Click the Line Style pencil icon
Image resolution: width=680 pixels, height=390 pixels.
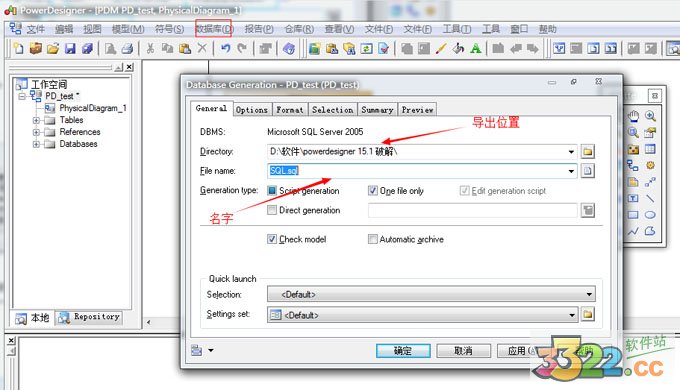point(441,48)
